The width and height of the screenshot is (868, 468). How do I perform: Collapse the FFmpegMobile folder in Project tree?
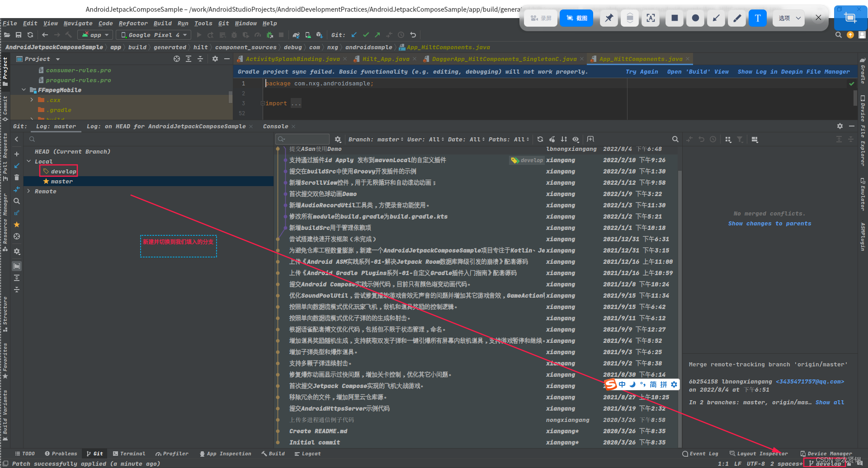[x=24, y=90]
